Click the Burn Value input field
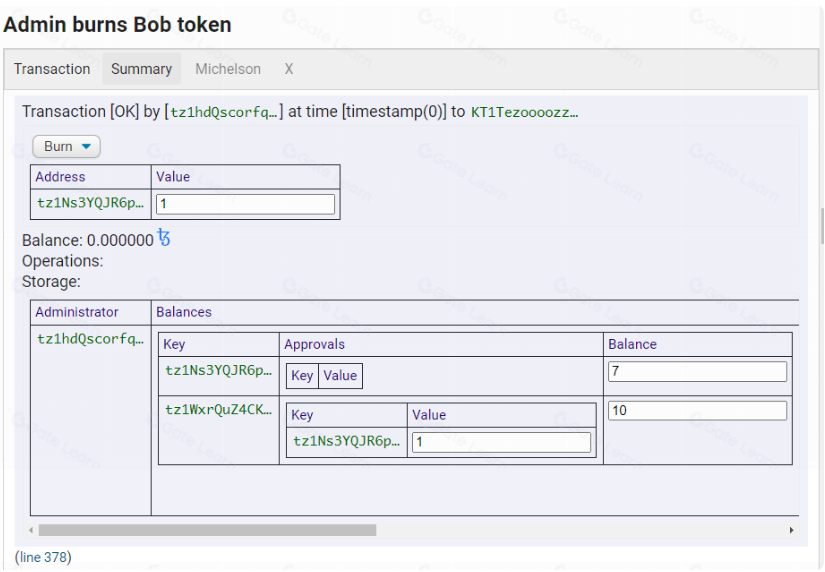825x572 pixels. (245, 204)
